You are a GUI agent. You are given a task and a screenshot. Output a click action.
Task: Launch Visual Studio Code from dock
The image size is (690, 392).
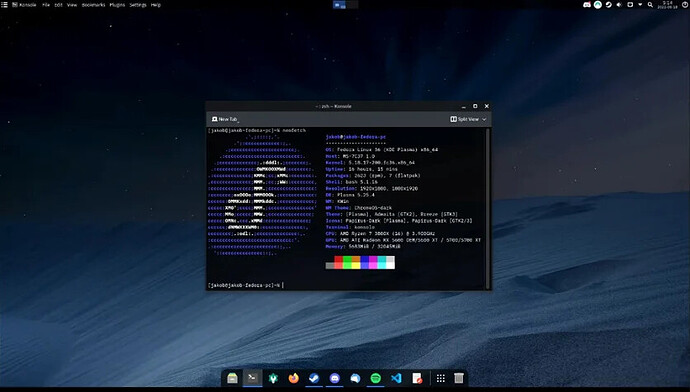coord(396,378)
